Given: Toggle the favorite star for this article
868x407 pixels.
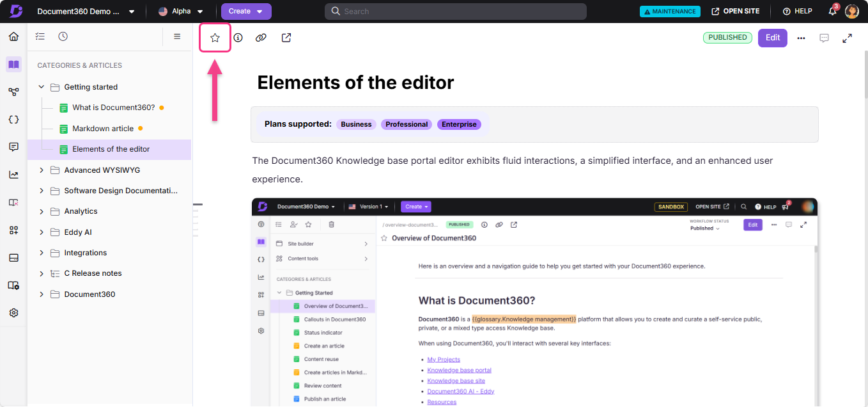Looking at the screenshot, I should tap(215, 37).
